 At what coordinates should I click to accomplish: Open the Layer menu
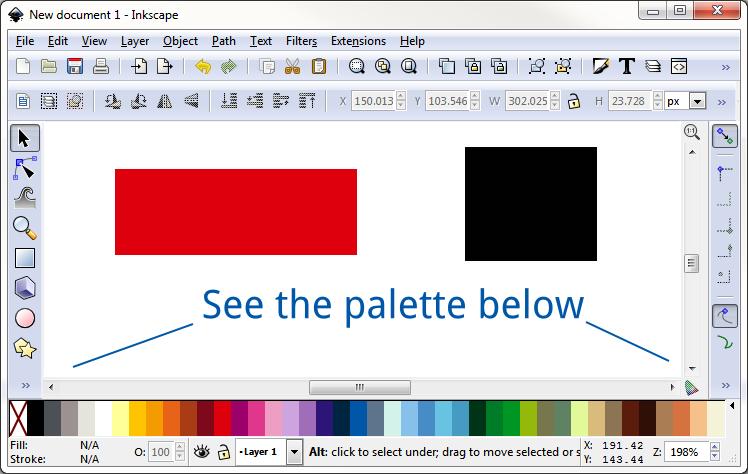pos(135,41)
